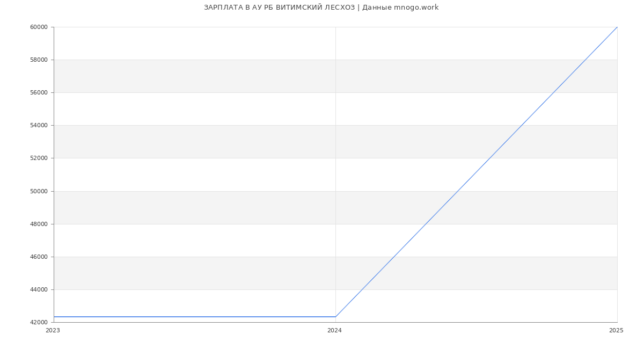
Task: Select the 2024 x-axis label
Action: pyautogui.click(x=334, y=331)
